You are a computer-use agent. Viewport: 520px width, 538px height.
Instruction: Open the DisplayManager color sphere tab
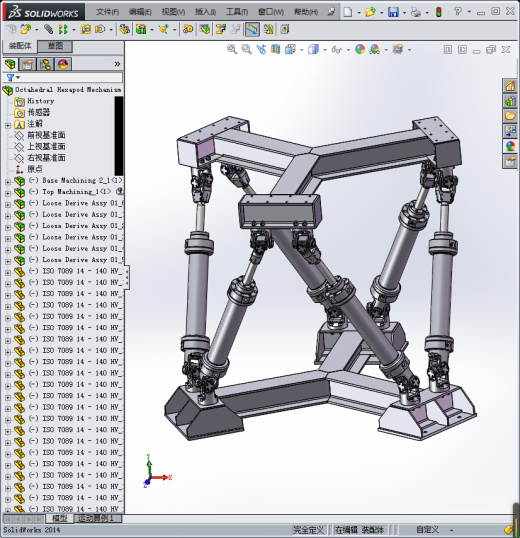[x=63, y=64]
